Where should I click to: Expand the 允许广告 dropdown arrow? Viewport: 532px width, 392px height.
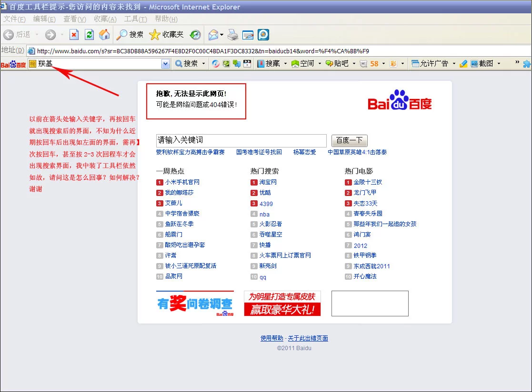point(453,63)
